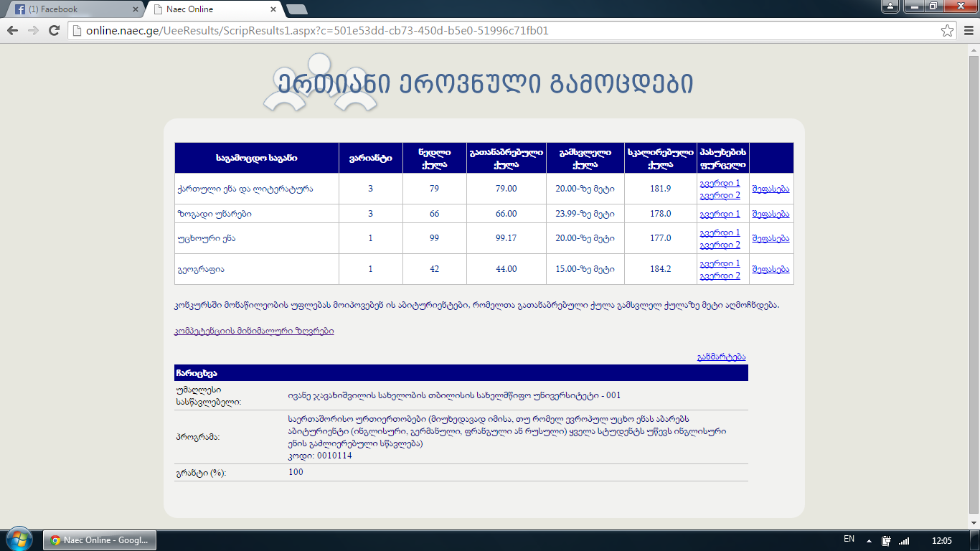Click the scaled score 178.0

click(660, 214)
